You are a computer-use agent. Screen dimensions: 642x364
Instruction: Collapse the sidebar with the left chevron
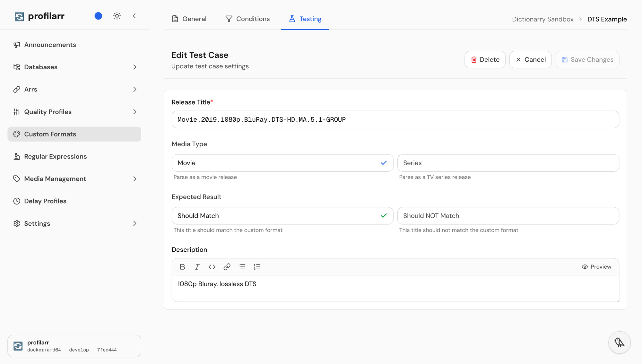pyautogui.click(x=134, y=16)
